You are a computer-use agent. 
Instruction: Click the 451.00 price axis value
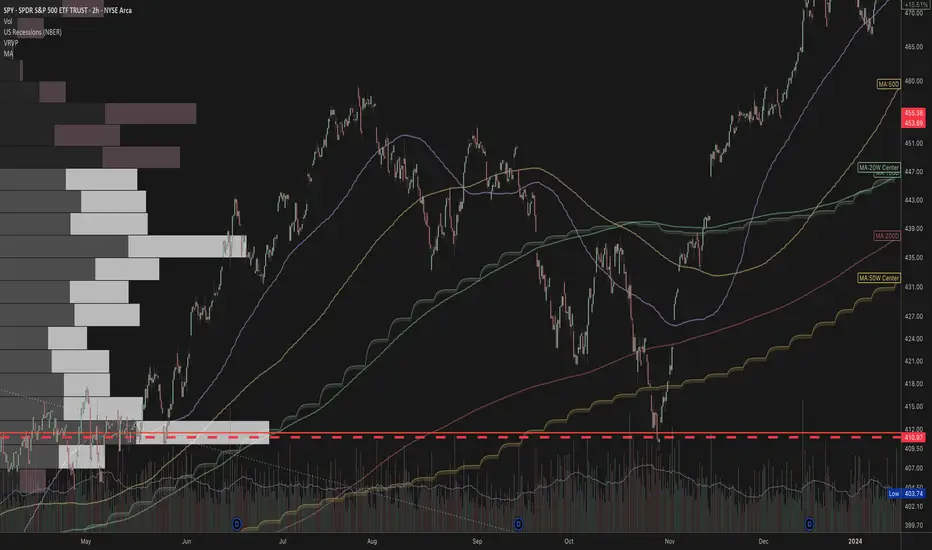914,143
